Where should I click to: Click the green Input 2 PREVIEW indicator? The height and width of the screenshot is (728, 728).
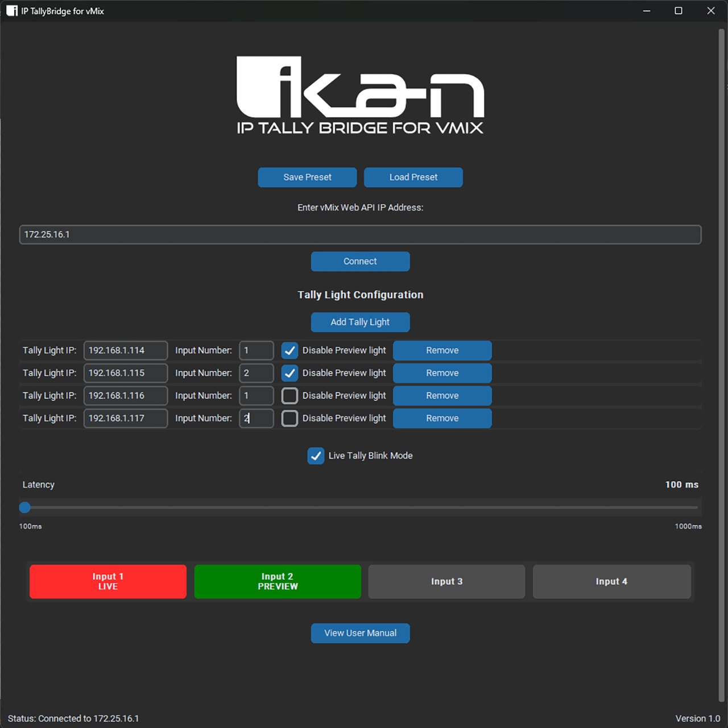pyautogui.click(x=278, y=581)
